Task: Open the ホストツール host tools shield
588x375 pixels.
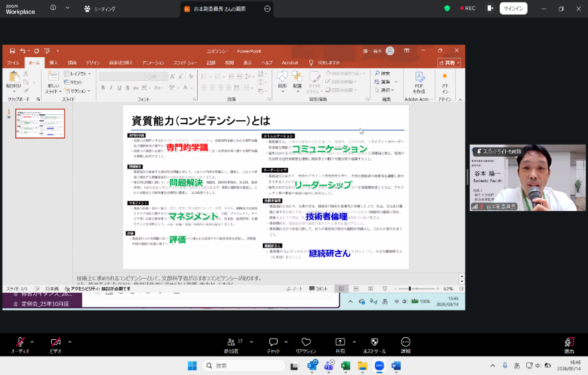Action: coord(374,342)
